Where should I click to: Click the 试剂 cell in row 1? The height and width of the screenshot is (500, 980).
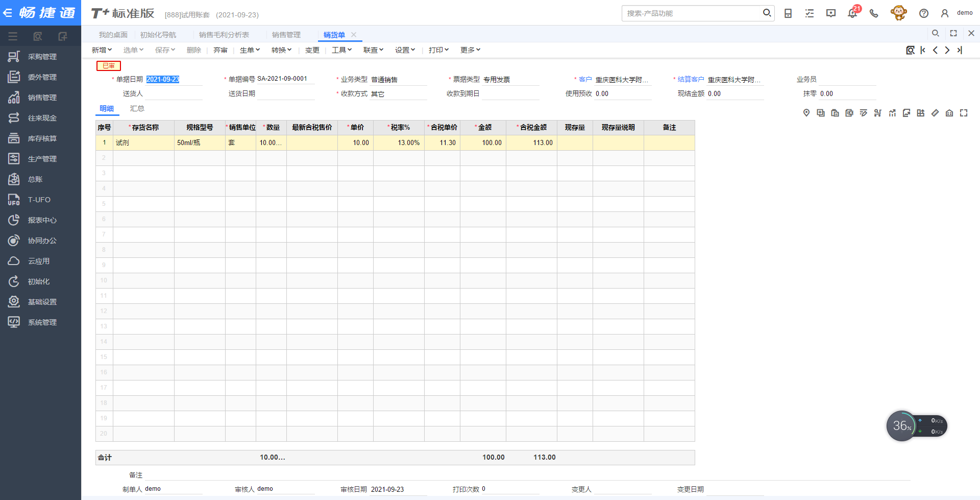tap(143, 142)
